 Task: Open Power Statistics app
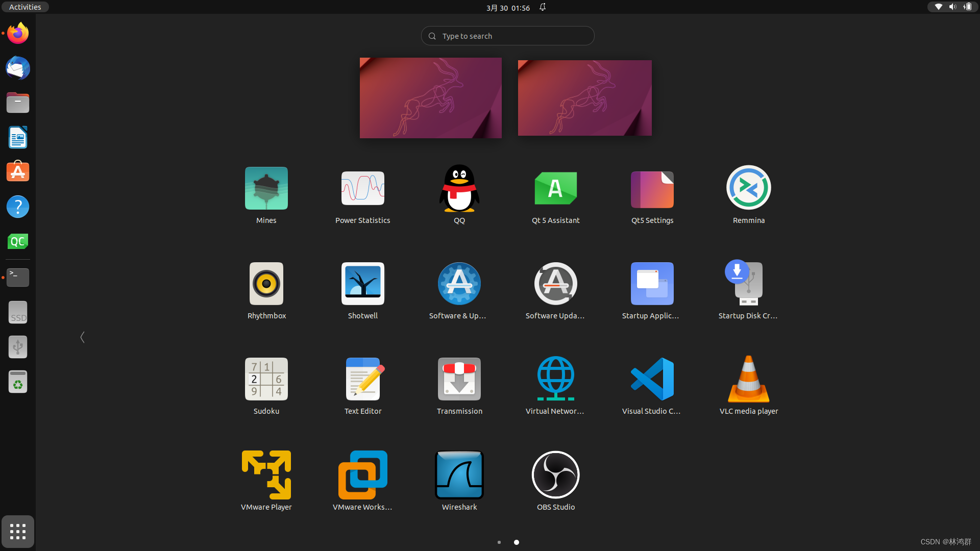point(362,195)
